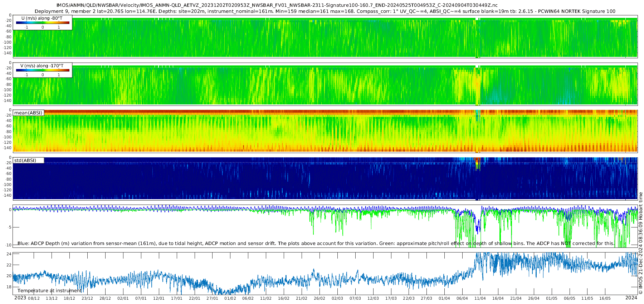This screenshot has height=304, width=644.
Task: Click the 01/05 date tick label
Action: click(552, 299)
